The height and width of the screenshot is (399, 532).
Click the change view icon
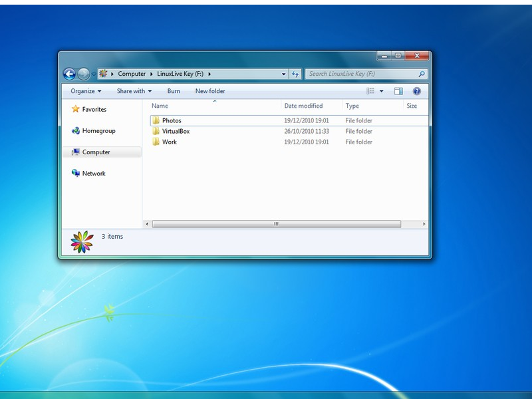[x=371, y=91]
